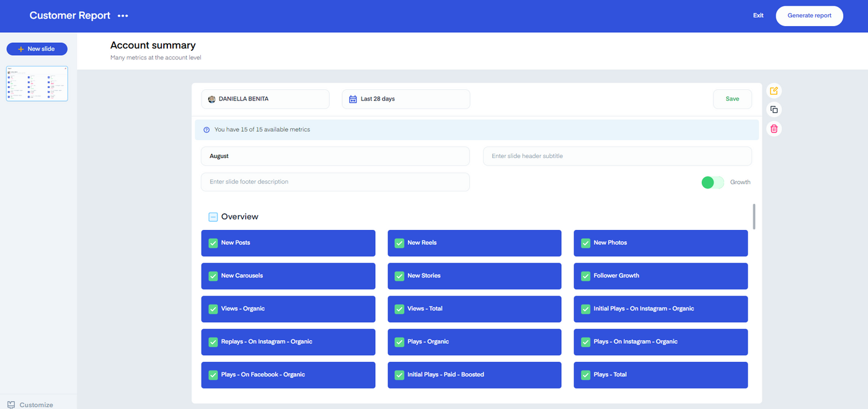Uncheck the Views - Organic metric
The height and width of the screenshot is (409, 868).
(213, 309)
